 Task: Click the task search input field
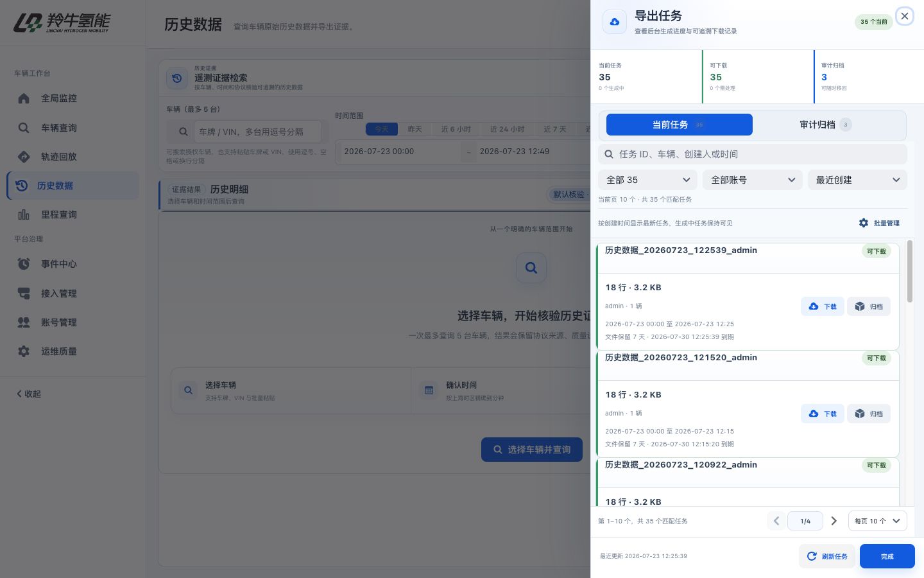(x=753, y=154)
